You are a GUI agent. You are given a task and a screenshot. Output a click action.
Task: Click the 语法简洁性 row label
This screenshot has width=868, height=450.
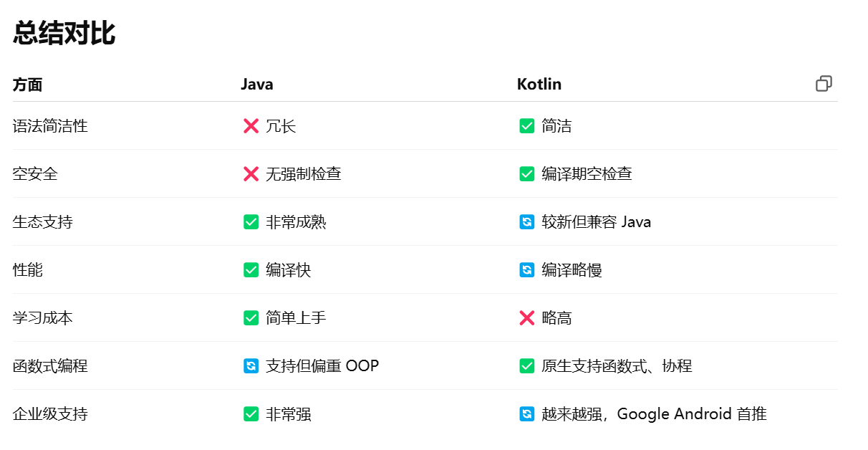50,126
